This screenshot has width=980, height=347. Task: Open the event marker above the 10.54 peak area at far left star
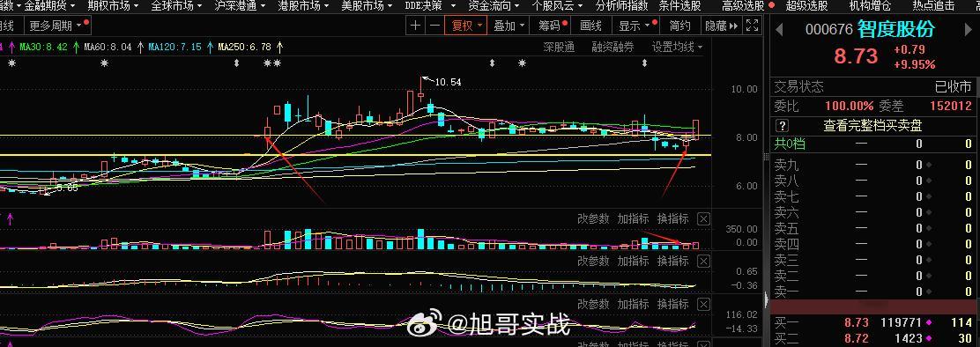click(x=11, y=63)
